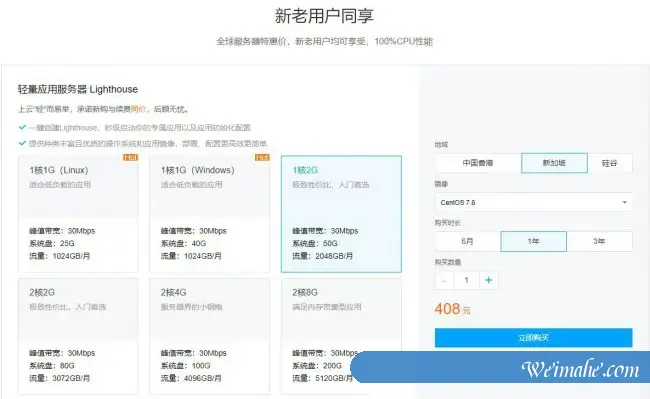Click the 新老用户同享 page title
This screenshot has height=399, width=650.
324,16
